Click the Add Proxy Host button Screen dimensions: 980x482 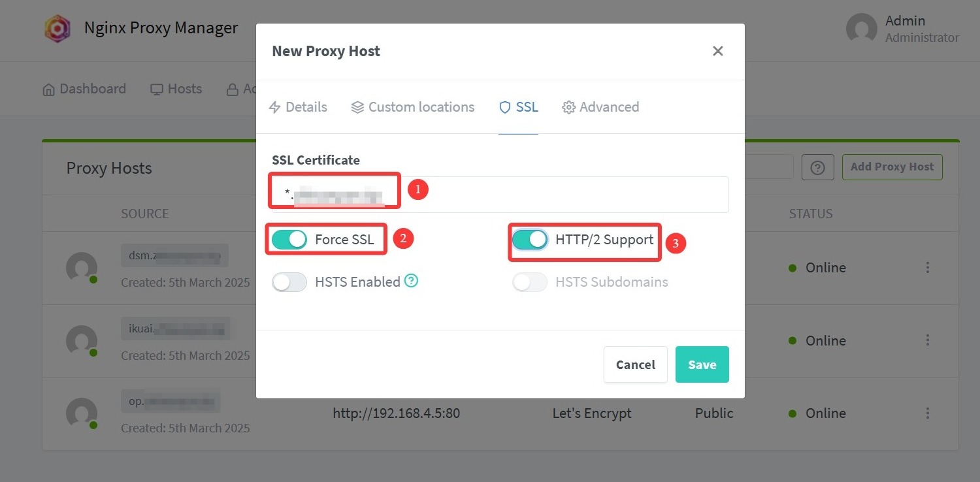[892, 167]
